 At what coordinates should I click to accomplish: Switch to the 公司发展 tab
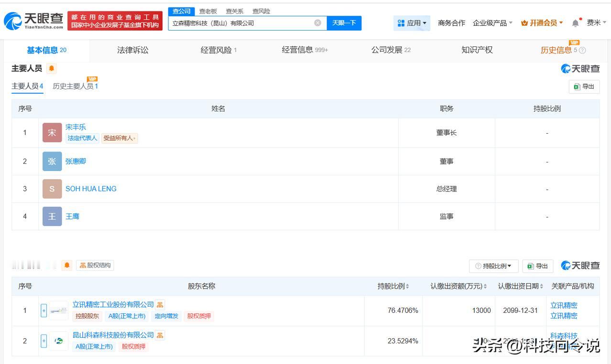(x=391, y=50)
